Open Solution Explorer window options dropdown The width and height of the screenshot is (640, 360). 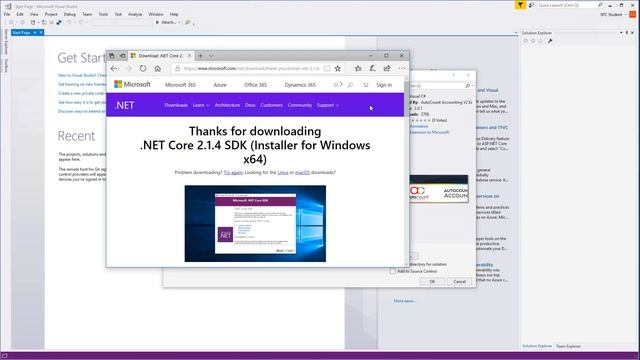click(621, 33)
